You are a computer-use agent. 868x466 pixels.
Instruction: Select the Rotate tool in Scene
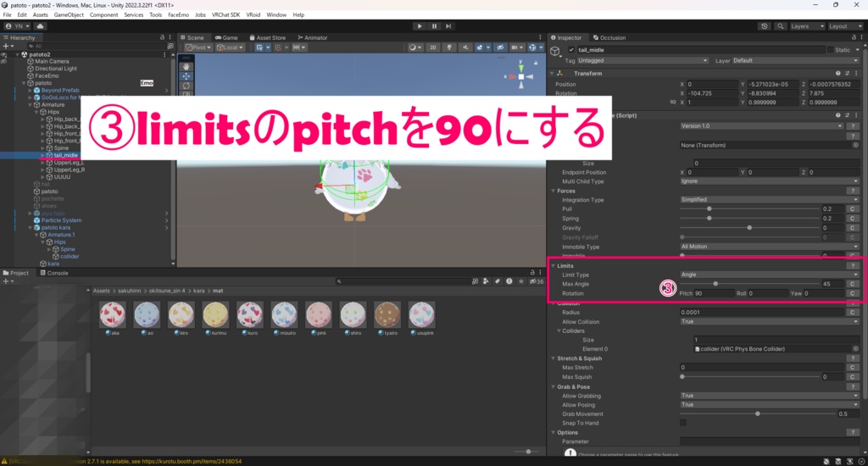(186, 86)
